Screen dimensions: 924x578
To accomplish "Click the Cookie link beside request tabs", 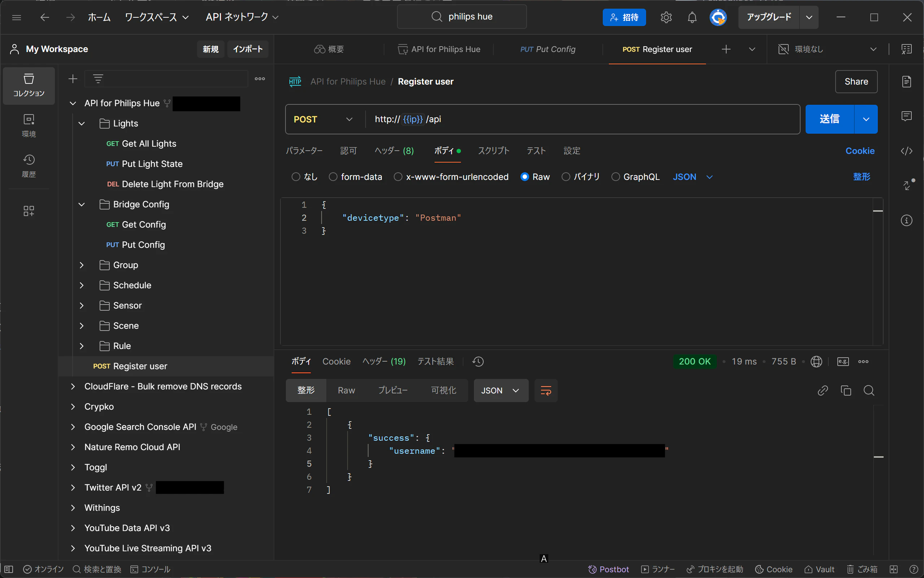I will 860,151.
